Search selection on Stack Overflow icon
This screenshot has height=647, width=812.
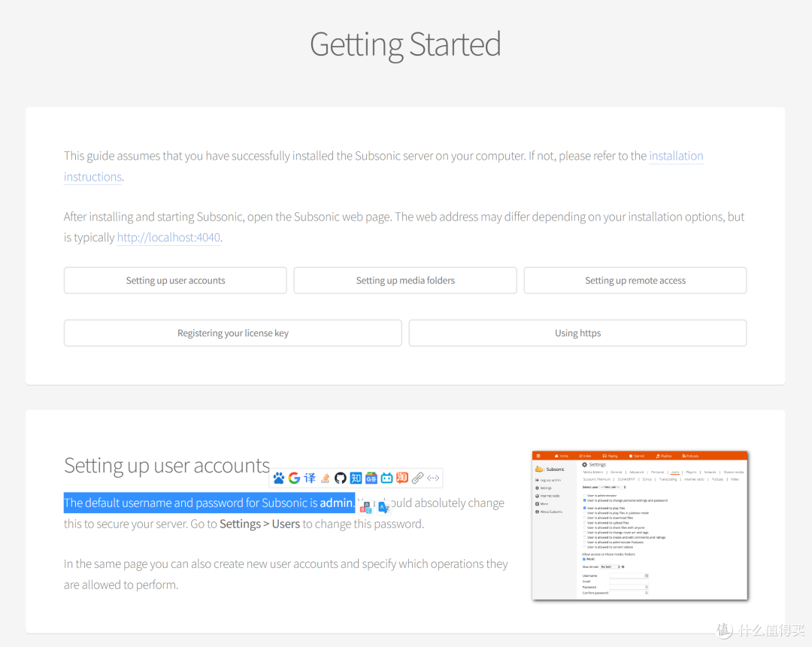coord(325,478)
